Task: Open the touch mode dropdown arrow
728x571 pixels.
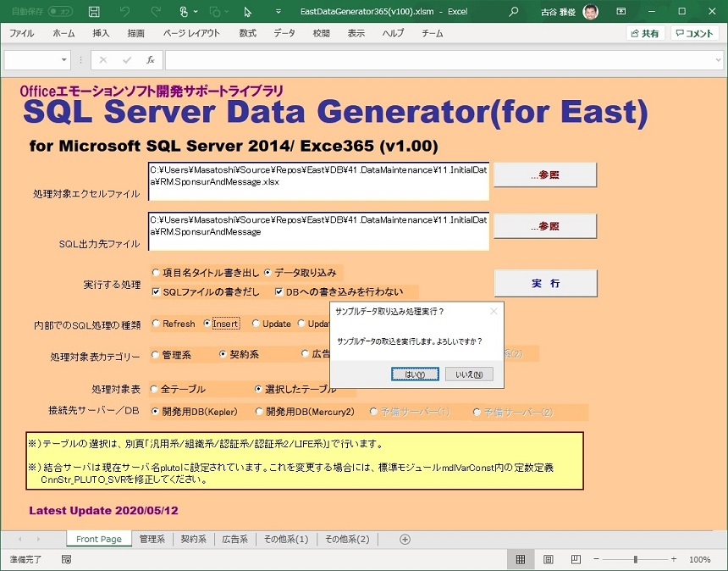Action: click(196, 12)
